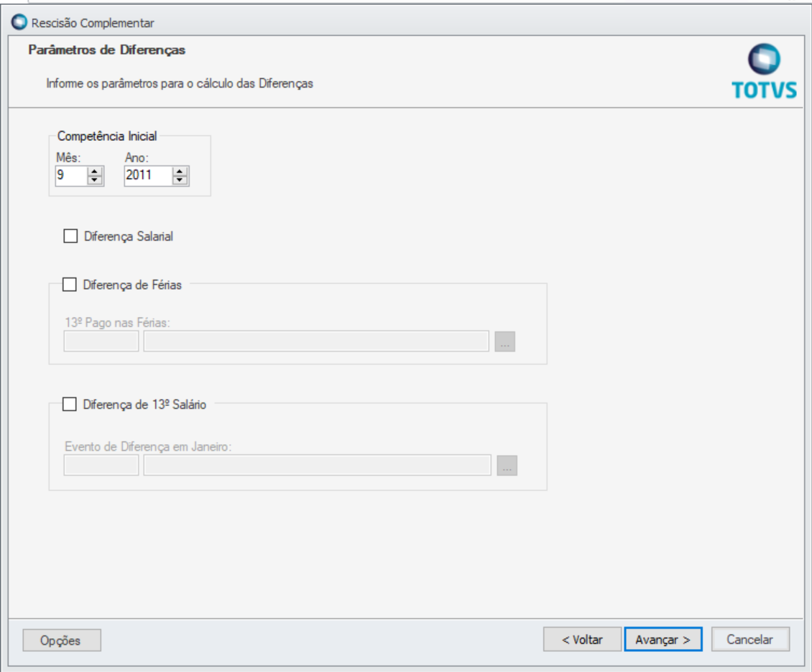Decrease the Mês value with down arrow

[95, 180]
